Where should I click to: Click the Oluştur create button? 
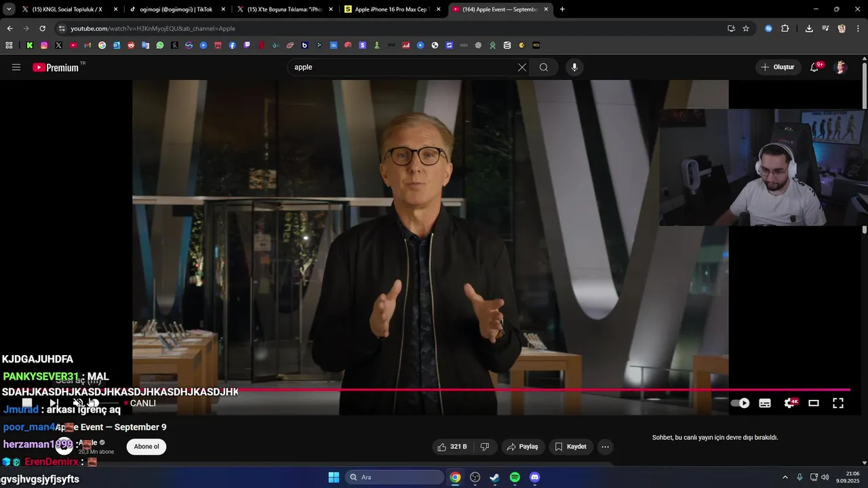pos(778,67)
